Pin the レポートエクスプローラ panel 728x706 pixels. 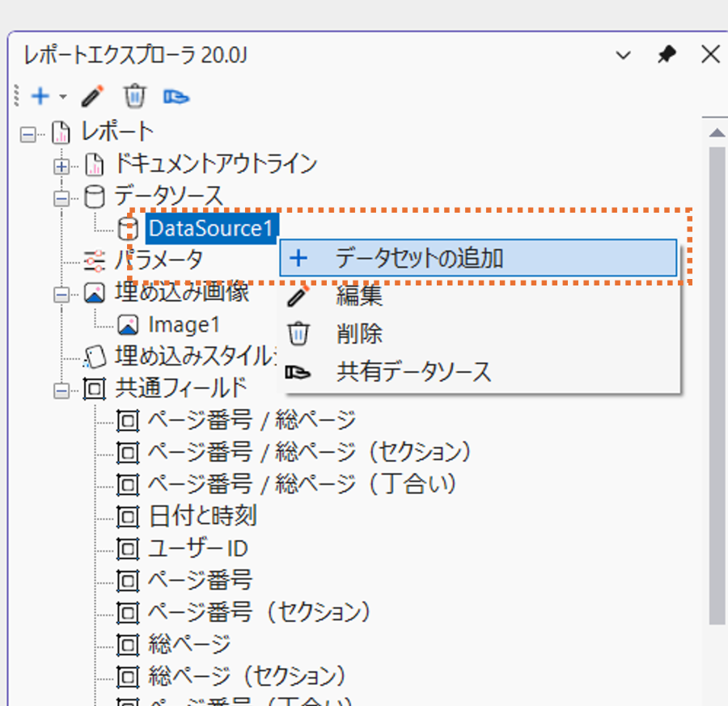tap(667, 55)
